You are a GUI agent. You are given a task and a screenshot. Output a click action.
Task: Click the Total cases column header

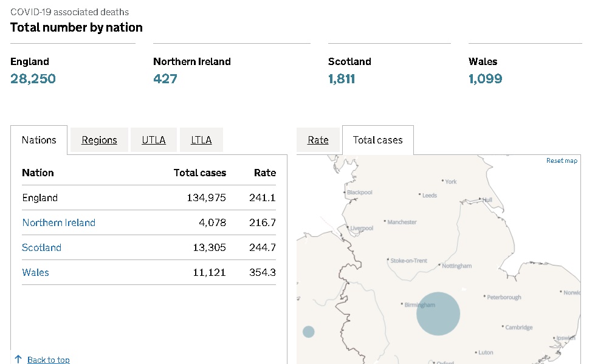pos(199,173)
